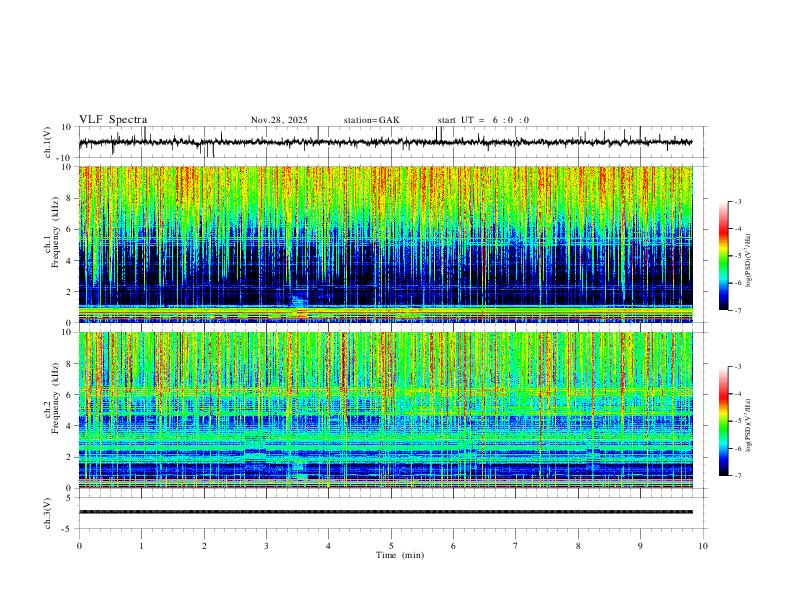Click time axis tick label "1"

pos(141,546)
